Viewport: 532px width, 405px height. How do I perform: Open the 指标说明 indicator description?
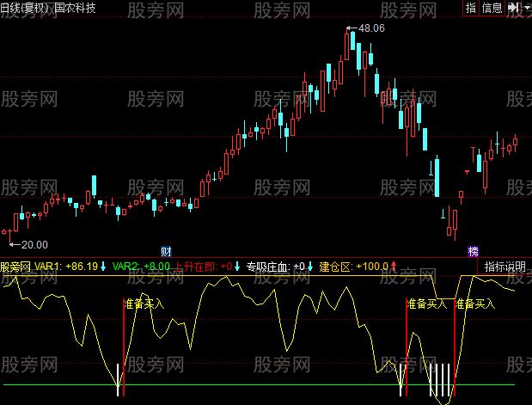tap(504, 267)
